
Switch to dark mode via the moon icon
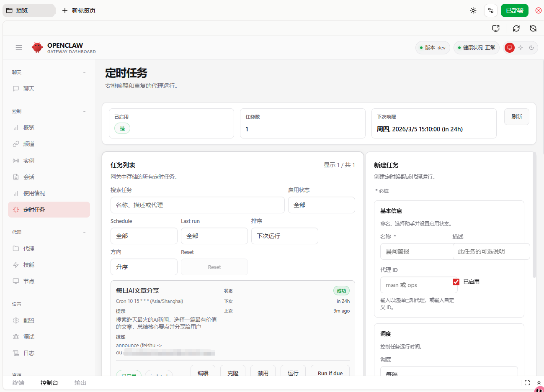(531, 48)
